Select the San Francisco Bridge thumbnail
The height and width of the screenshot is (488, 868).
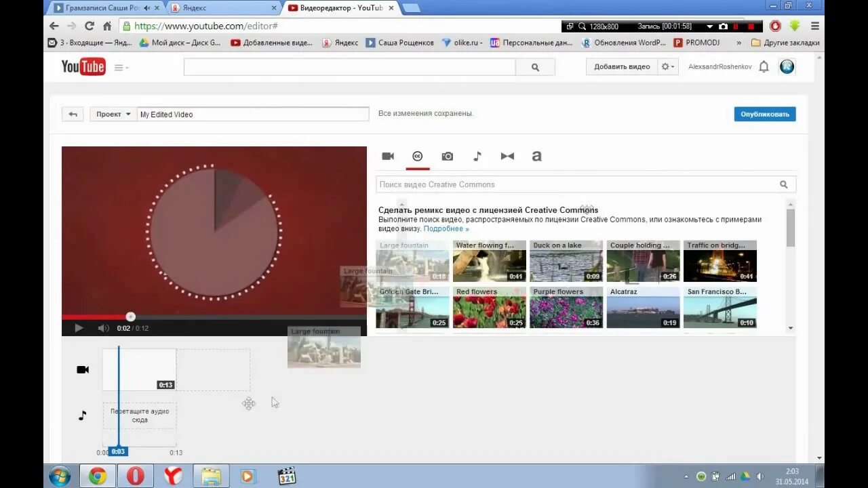(x=720, y=308)
